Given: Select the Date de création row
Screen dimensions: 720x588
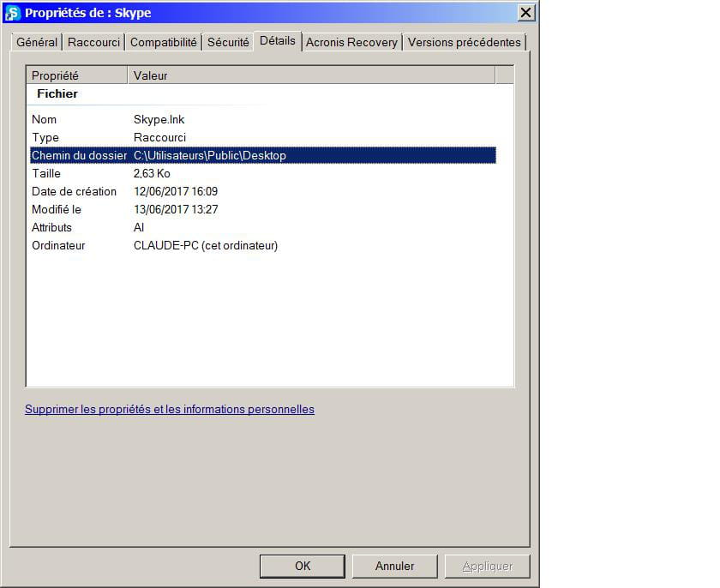Looking at the screenshot, I should (x=263, y=191).
